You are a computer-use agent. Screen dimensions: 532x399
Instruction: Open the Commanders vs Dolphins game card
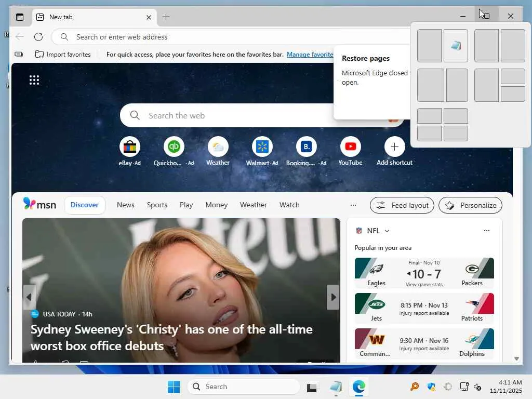click(424, 344)
